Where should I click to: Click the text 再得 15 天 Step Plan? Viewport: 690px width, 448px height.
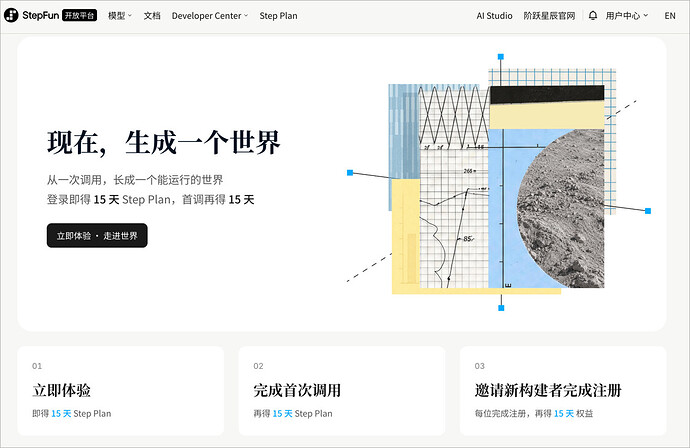tap(293, 413)
